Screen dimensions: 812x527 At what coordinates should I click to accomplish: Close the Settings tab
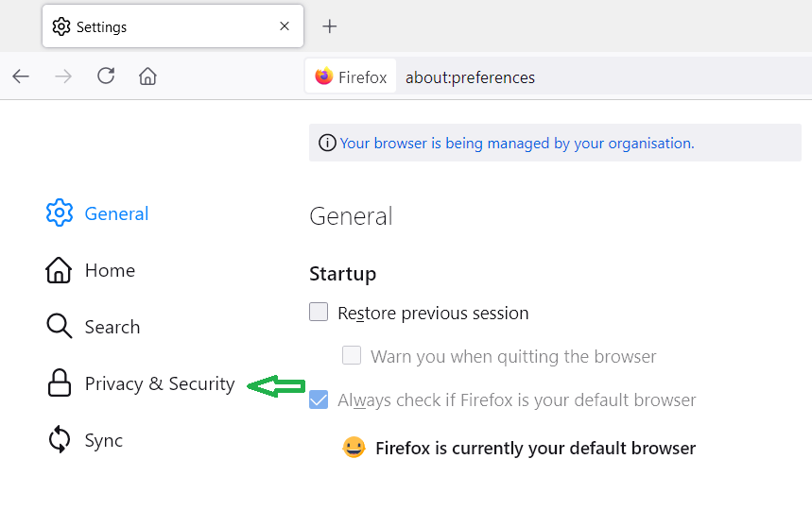[285, 26]
